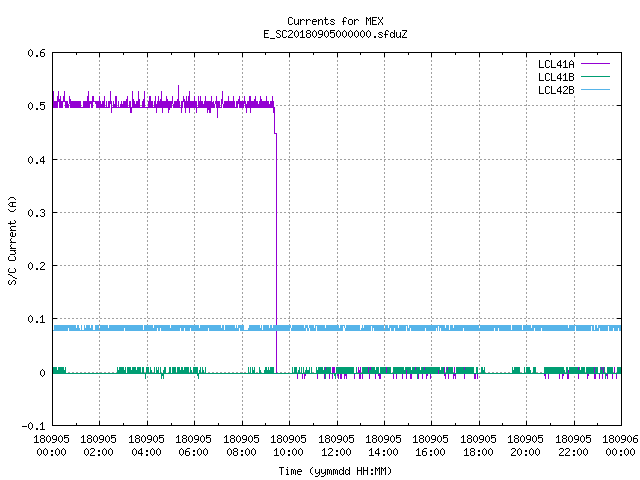Click the 0.1 y-axis tick label
This screenshot has width=640, height=480.
[x=36, y=319]
